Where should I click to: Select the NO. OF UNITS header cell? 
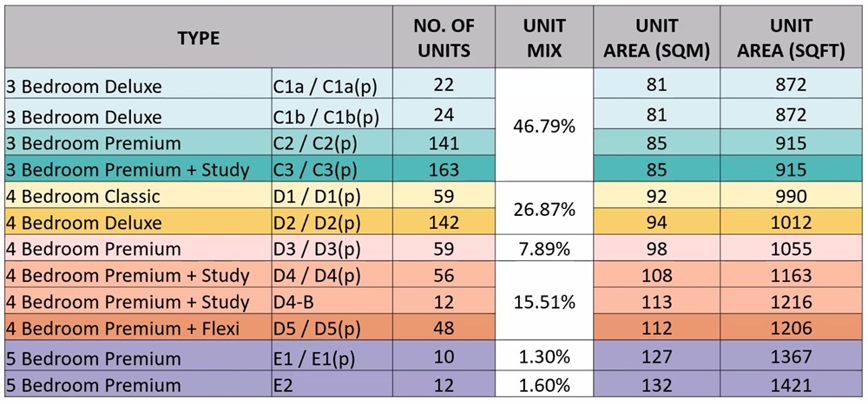(444, 38)
